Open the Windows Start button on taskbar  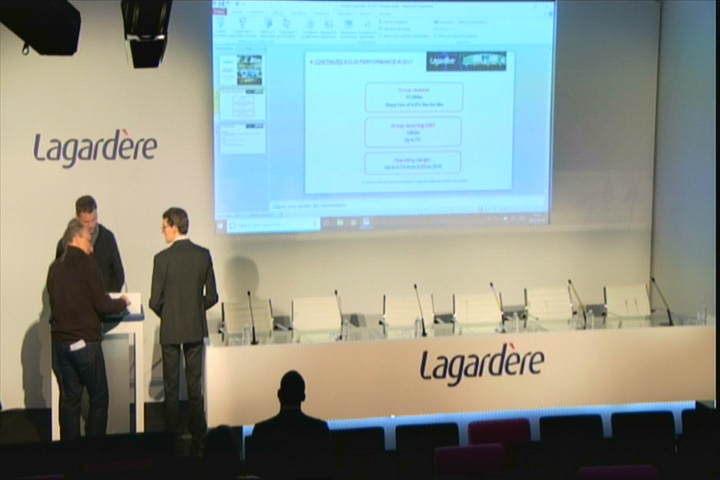[x=221, y=226]
